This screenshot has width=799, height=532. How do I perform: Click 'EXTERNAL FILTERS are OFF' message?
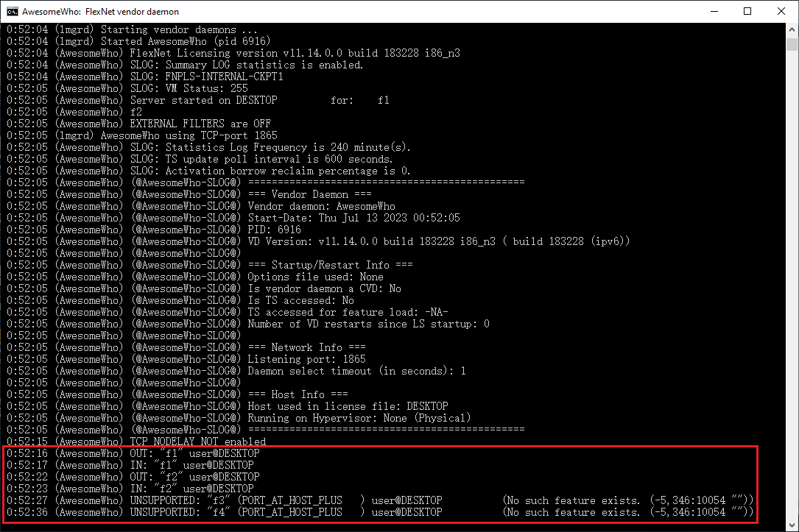200,123
